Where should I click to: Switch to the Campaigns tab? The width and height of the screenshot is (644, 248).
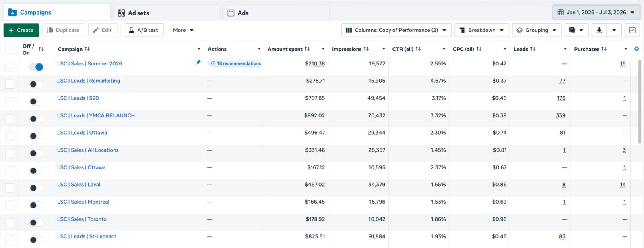coord(57,13)
